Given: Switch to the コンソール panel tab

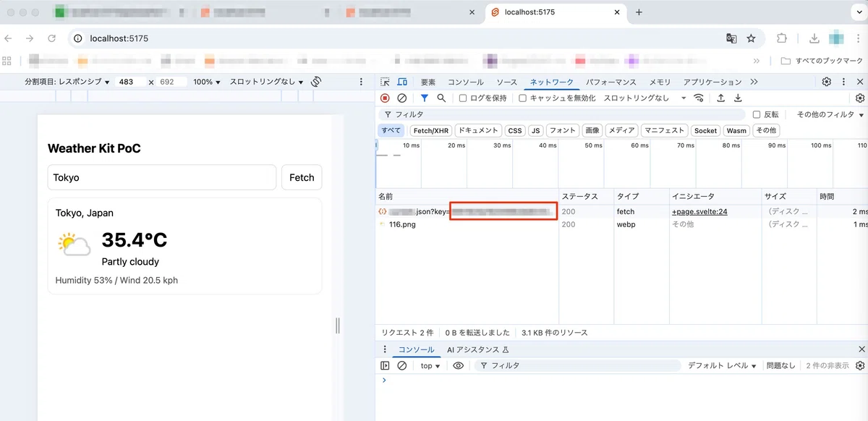Looking at the screenshot, I should [466, 82].
